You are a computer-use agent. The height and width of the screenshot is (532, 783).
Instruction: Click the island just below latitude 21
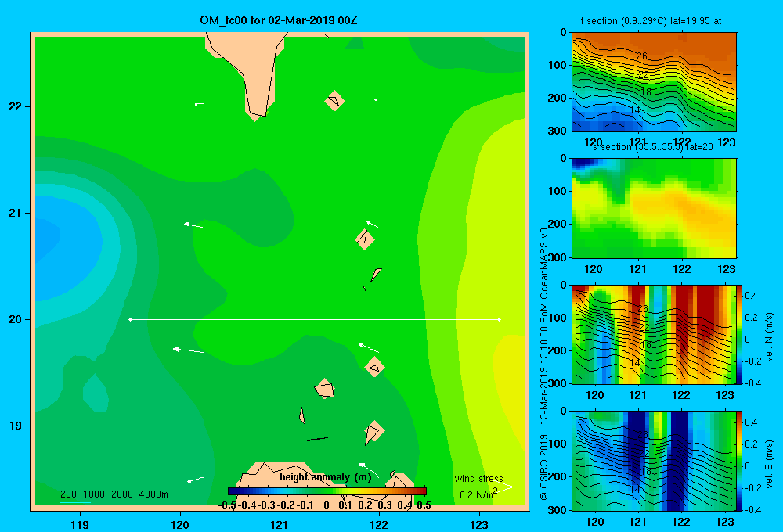tap(365, 239)
